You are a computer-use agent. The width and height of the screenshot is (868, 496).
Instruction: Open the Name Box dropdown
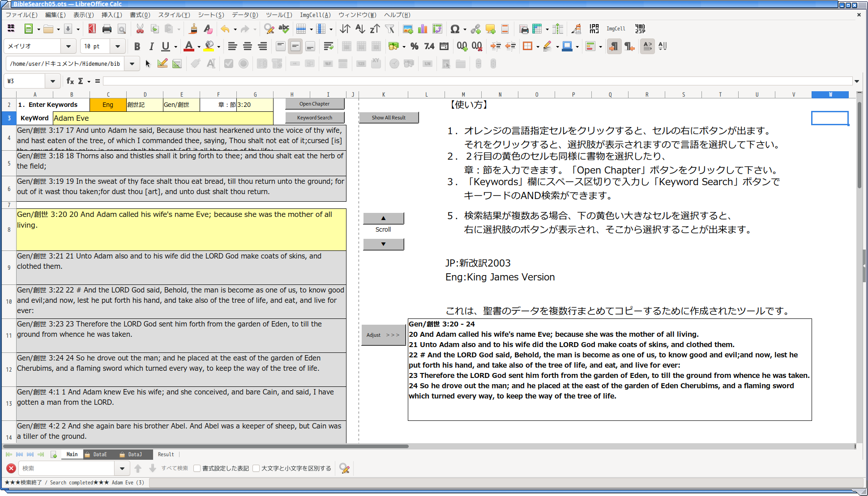click(53, 81)
